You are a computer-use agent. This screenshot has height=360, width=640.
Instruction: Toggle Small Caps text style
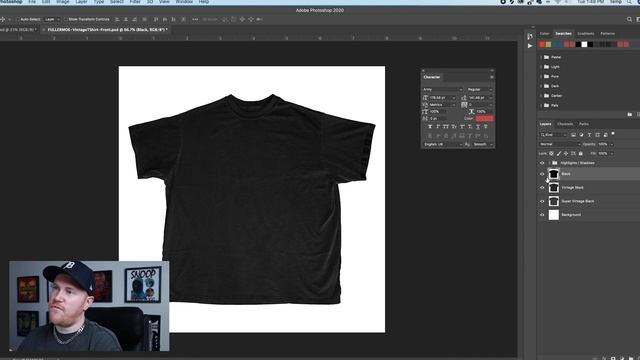(x=454, y=127)
